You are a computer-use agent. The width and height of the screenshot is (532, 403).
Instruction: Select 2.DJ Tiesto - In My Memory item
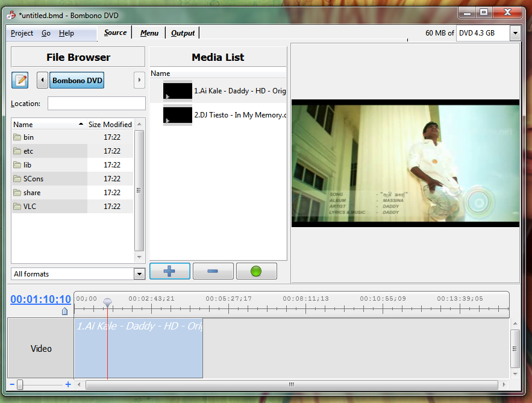(x=218, y=115)
